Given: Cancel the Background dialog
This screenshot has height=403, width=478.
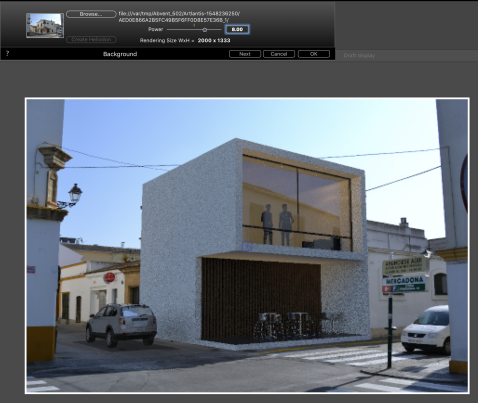Looking at the screenshot, I should tap(279, 54).
